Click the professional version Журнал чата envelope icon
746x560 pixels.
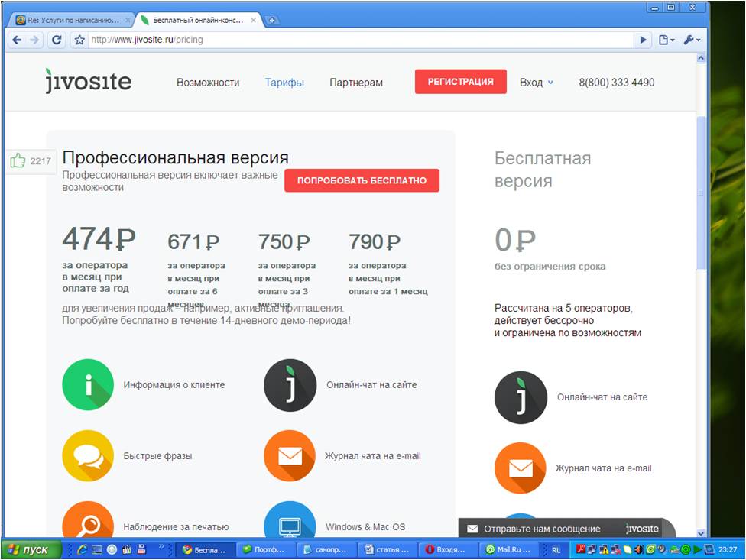[x=290, y=456]
